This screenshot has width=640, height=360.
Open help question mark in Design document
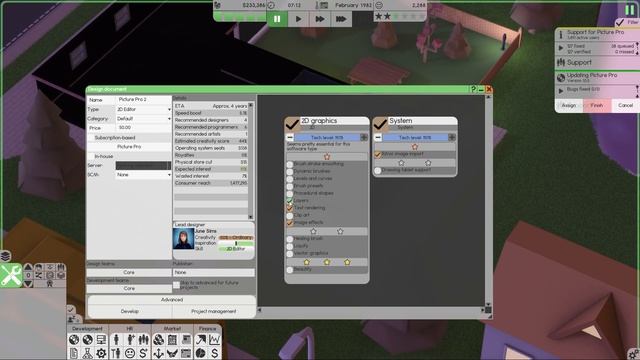[473, 89]
